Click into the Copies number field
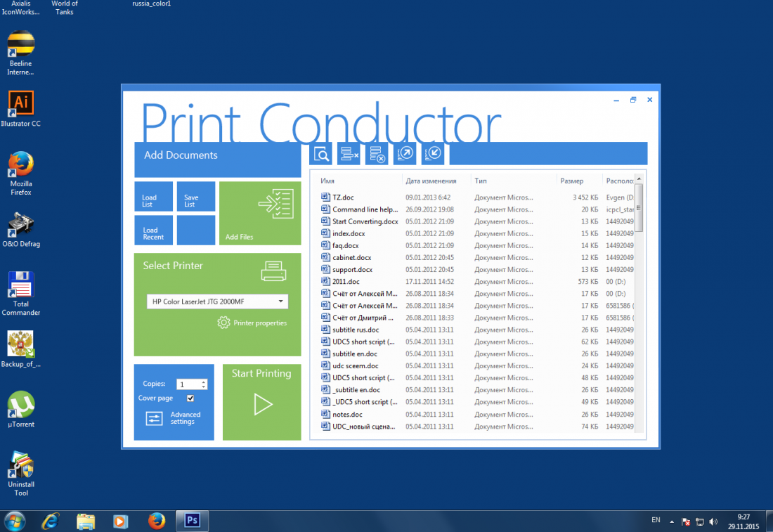The image size is (773, 532). click(x=189, y=384)
